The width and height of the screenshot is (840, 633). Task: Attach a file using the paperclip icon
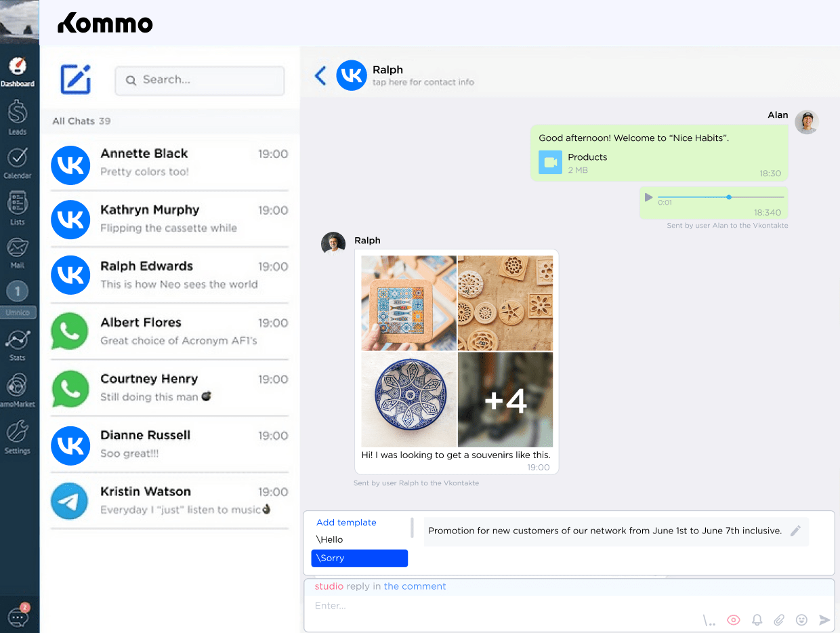coord(779,619)
